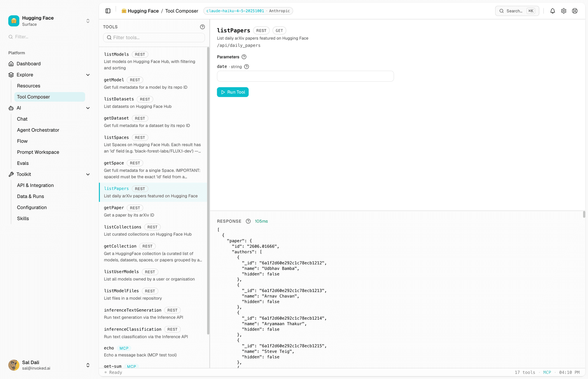Image resolution: width=588 pixels, height=379 pixels.
Task: Focus the sidebar Filter field
Action: [49, 37]
